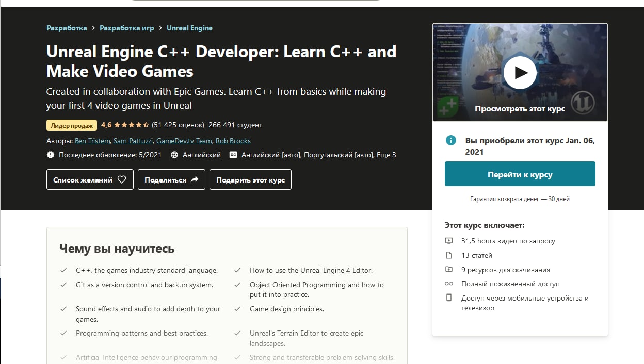
Task: Open the Разработка breadcrumb link
Action: [x=67, y=28]
